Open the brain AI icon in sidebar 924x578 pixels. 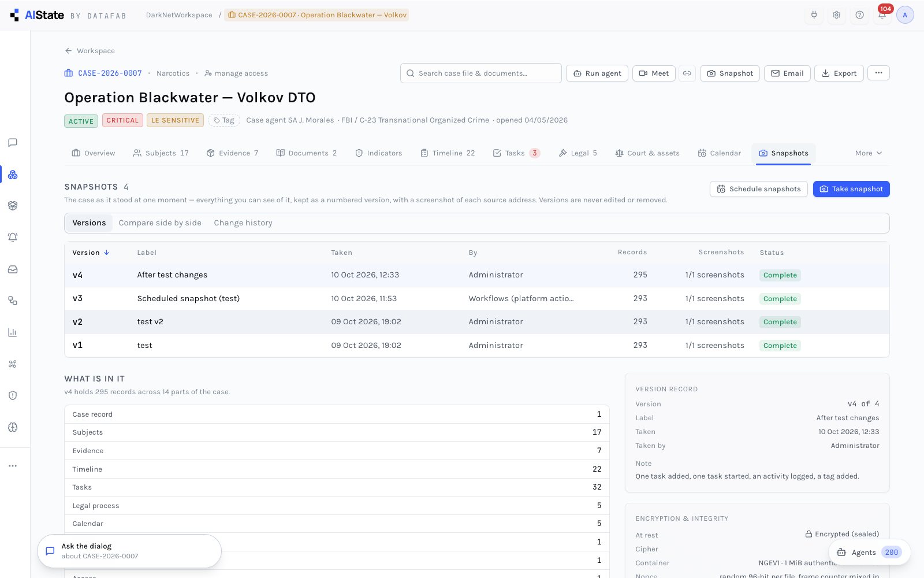pyautogui.click(x=13, y=427)
